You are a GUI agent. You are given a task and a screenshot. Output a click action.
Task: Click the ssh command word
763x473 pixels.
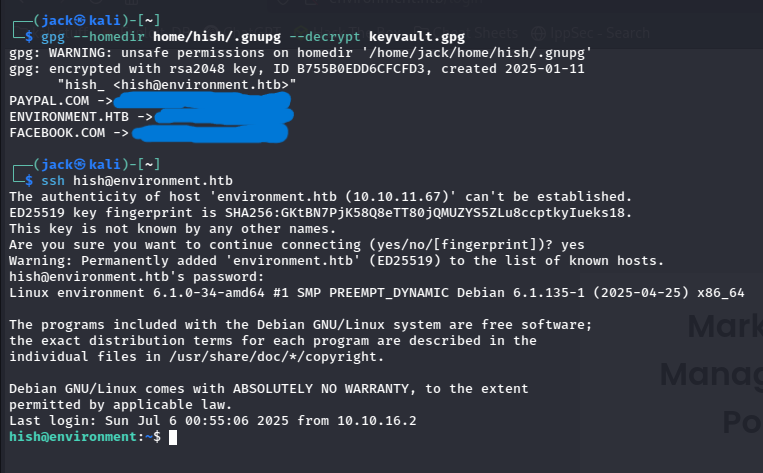[53, 181]
